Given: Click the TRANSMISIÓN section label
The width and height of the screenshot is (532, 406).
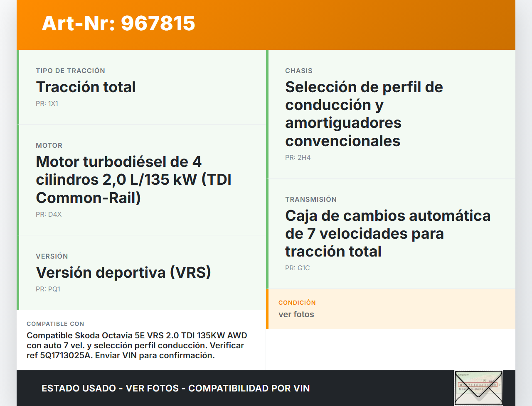Looking at the screenshot, I should pyautogui.click(x=310, y=200).
